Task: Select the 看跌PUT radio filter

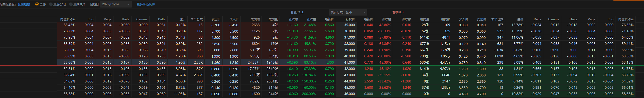Action: [71, 4]
